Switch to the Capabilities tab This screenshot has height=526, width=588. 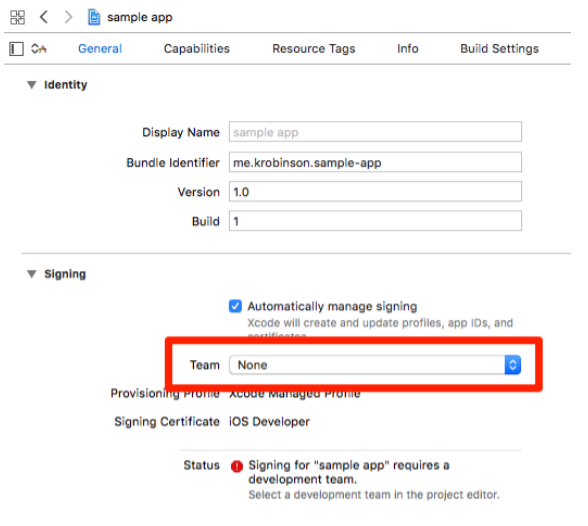[196, 49]
